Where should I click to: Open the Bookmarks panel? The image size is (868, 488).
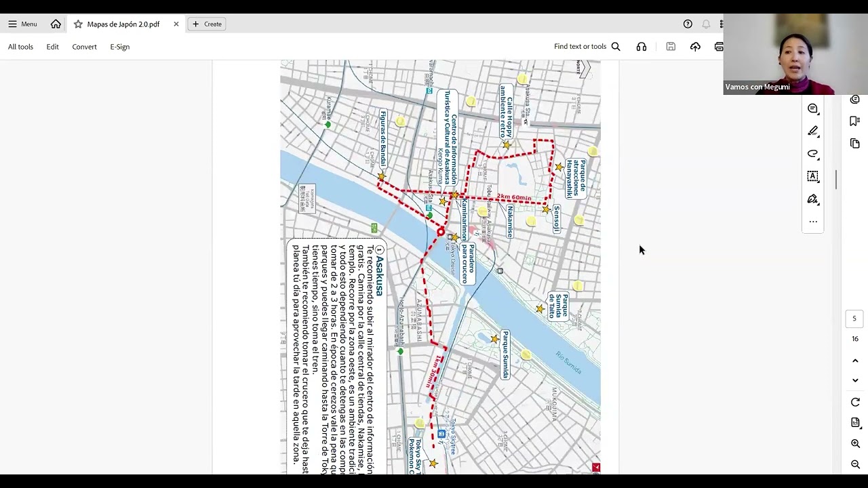(x=855, y=121)
